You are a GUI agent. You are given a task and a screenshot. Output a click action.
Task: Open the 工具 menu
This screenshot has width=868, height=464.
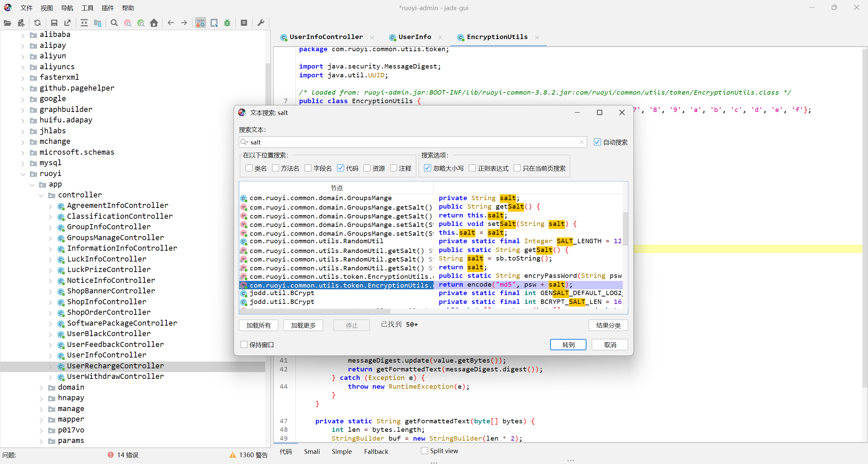click(x=87, y=8)
